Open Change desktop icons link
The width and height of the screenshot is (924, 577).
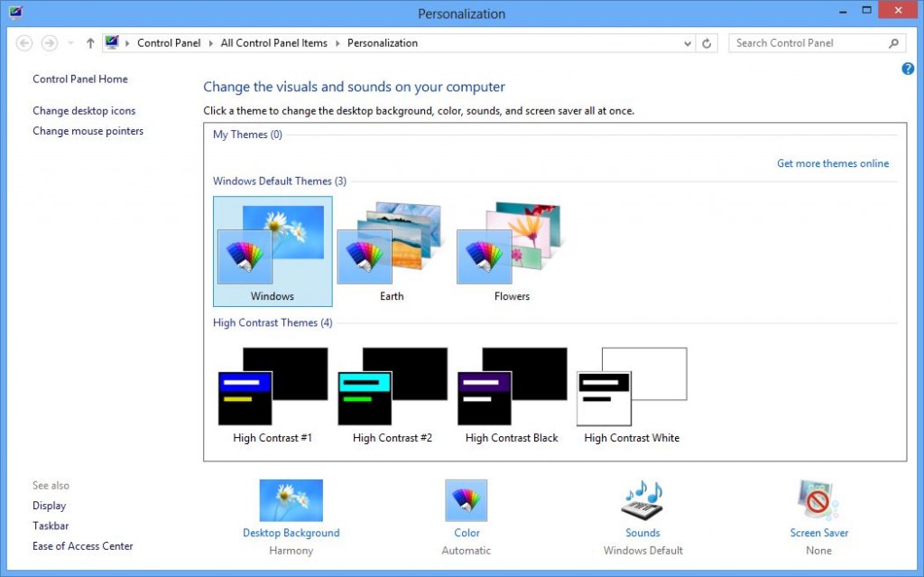point(84,111)
